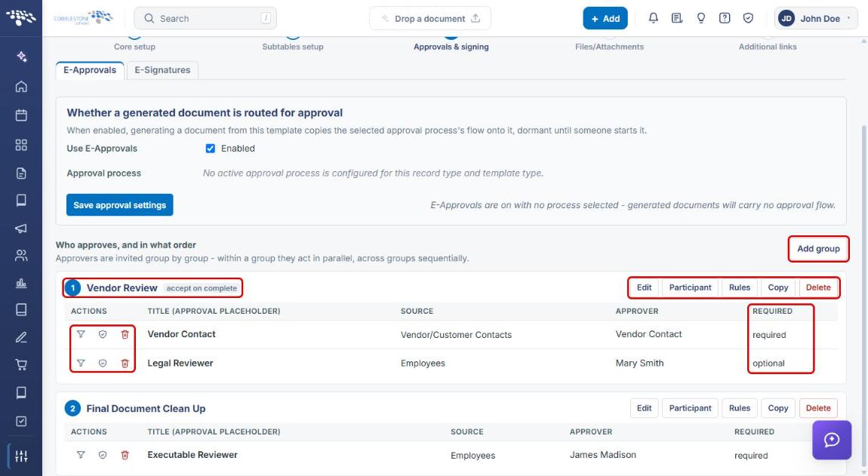Delete Legal Reviewer row with trash icon
Viewport: 868px width, 476px height.
pyautogui.click(x=125, y=363)
